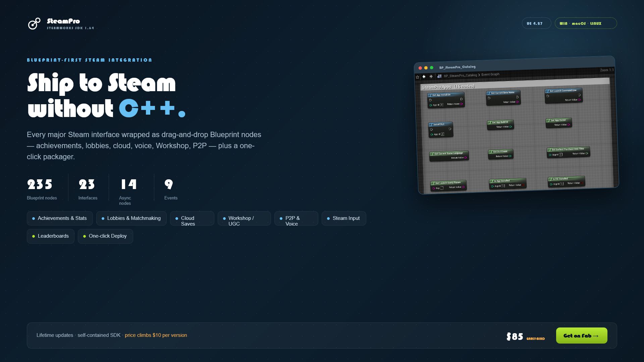Viewport: 644px width, 362px height.
Task: Click red Return Value pin on Is App Installed
Action: tap(523, 185)
